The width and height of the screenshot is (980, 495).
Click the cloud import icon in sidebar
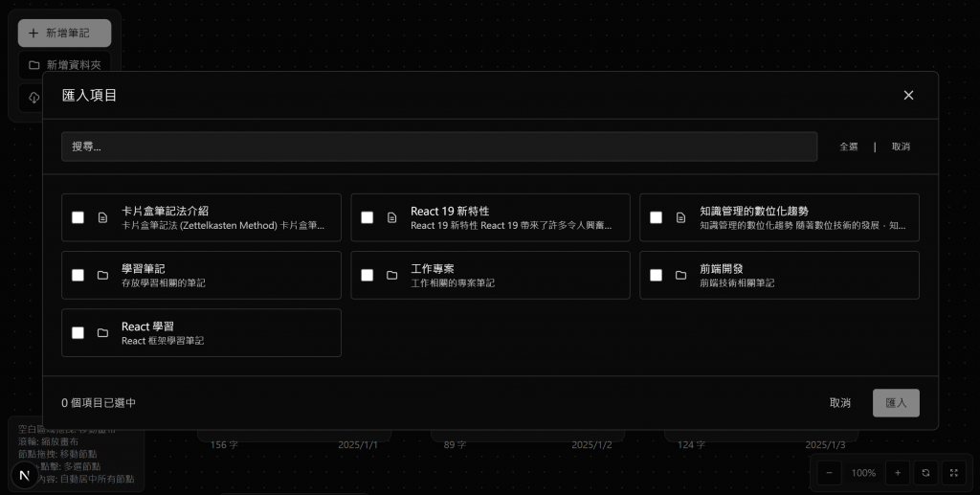[x=33, y=98]
